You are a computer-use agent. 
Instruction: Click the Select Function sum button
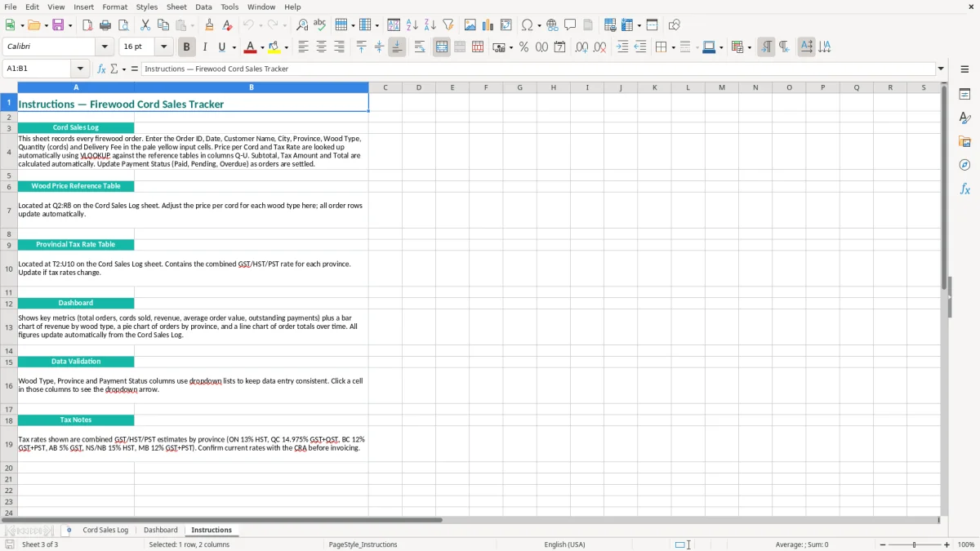click(114, 69)
